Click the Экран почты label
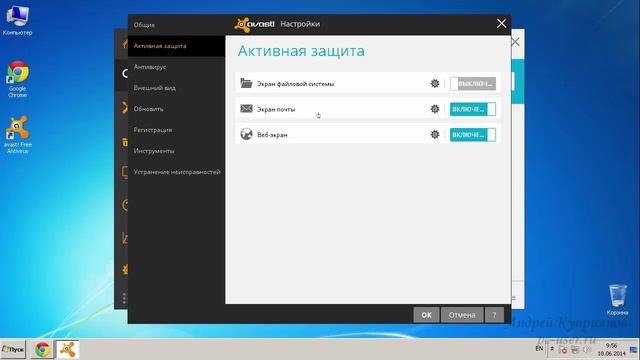The width and height of the screenshot is (640, 360). 276,109
